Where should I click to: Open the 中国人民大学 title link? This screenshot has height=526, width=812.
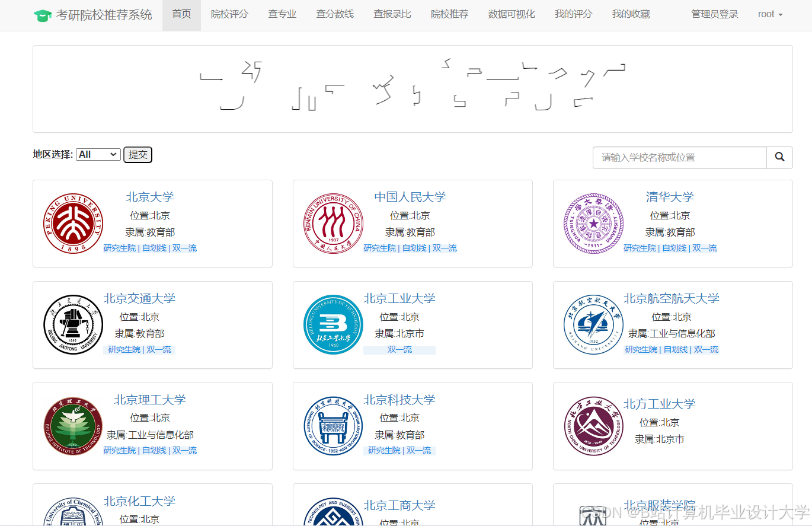[x=410, y=197]
